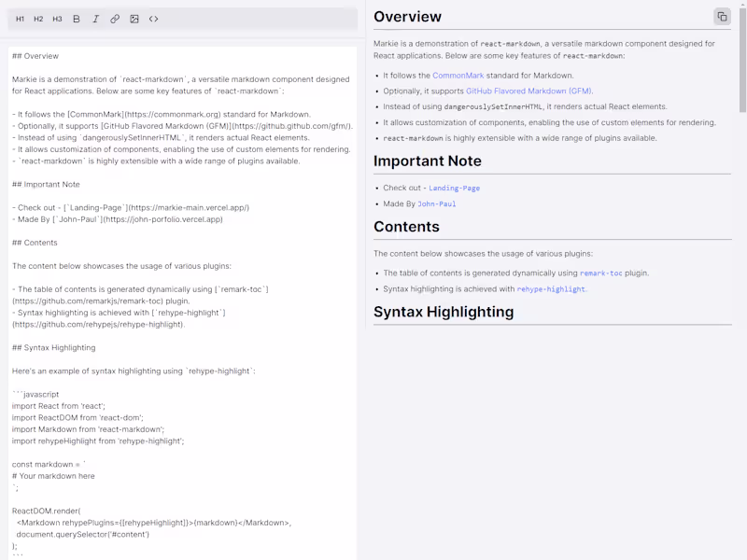
Task: Click 'Check out - [`Landing-Page`]' editor line
Action: [131, 207]
